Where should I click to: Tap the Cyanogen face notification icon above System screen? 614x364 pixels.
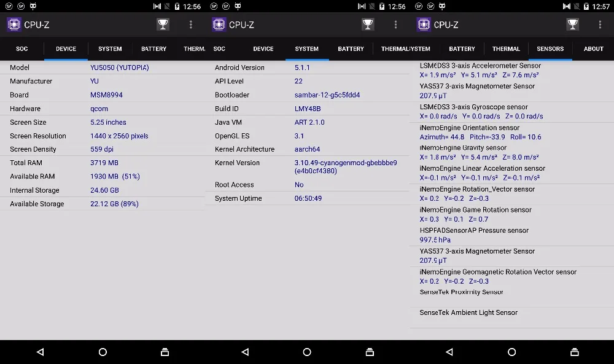pos(238,6)
